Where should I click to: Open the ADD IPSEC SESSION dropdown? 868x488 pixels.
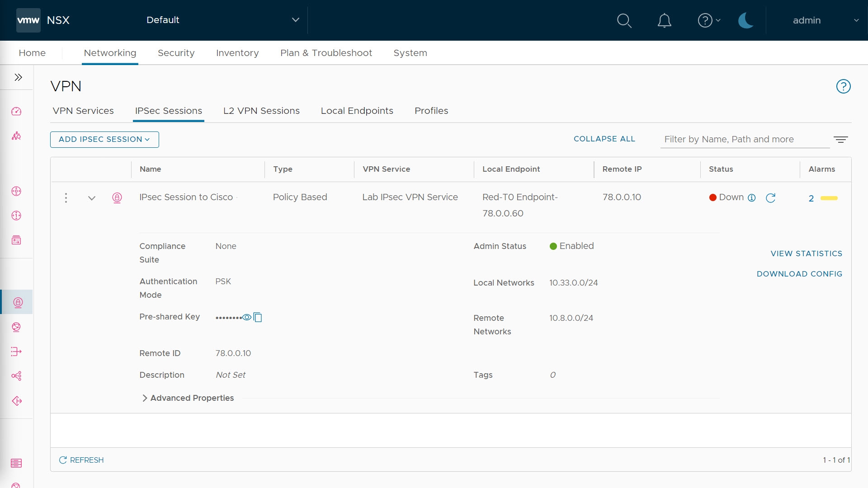[x=104, y=140]
